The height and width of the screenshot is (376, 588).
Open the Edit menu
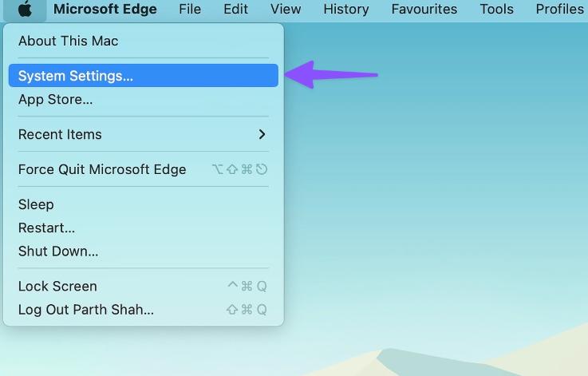pos(235,9)
